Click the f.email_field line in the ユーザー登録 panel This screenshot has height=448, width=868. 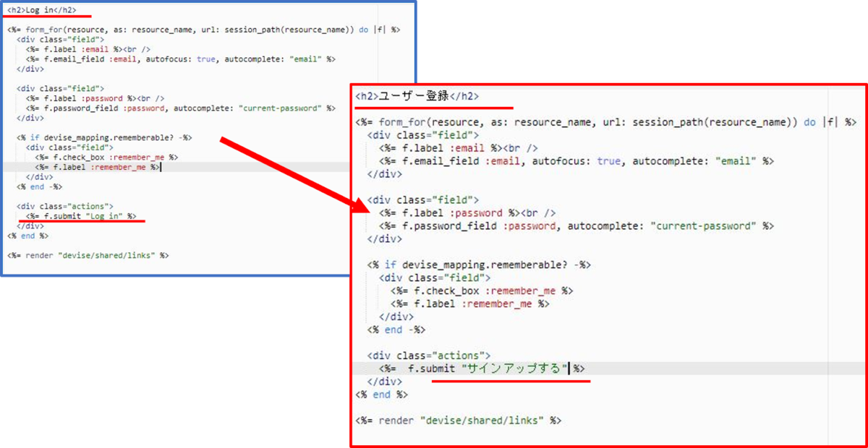(x=576, y=161)
